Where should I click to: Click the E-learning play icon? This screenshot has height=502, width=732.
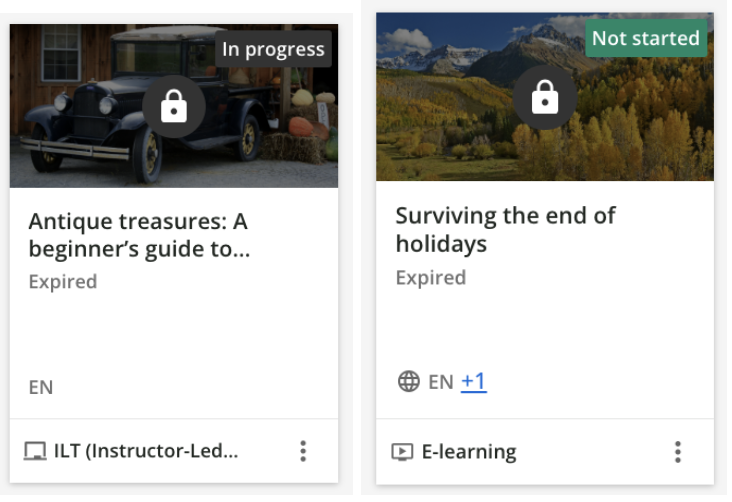click(402, 452)
